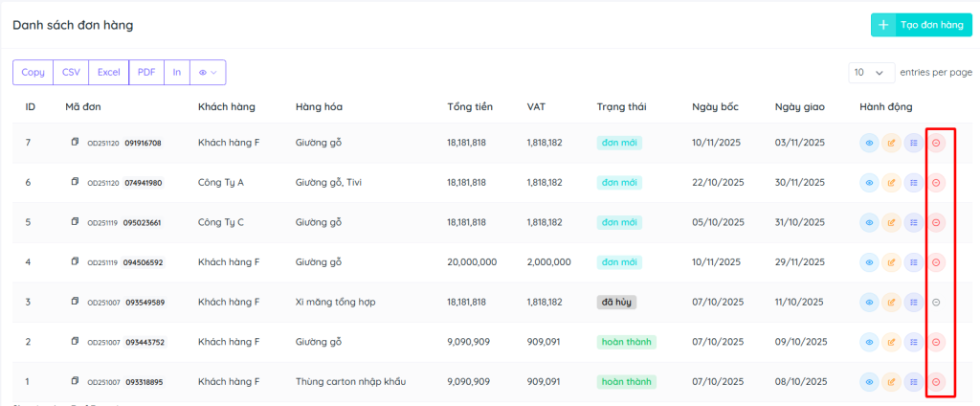Image resolution: width=980 pixels, height=406 pixels.
Task: View cancelled order ID 3 via eye icon
Action: 870,302
